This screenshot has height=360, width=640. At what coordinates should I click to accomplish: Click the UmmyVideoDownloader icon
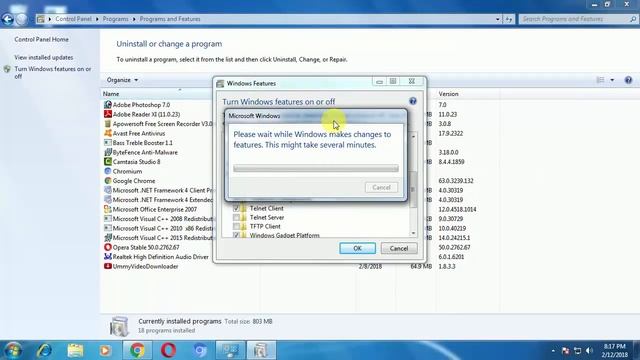108,266
